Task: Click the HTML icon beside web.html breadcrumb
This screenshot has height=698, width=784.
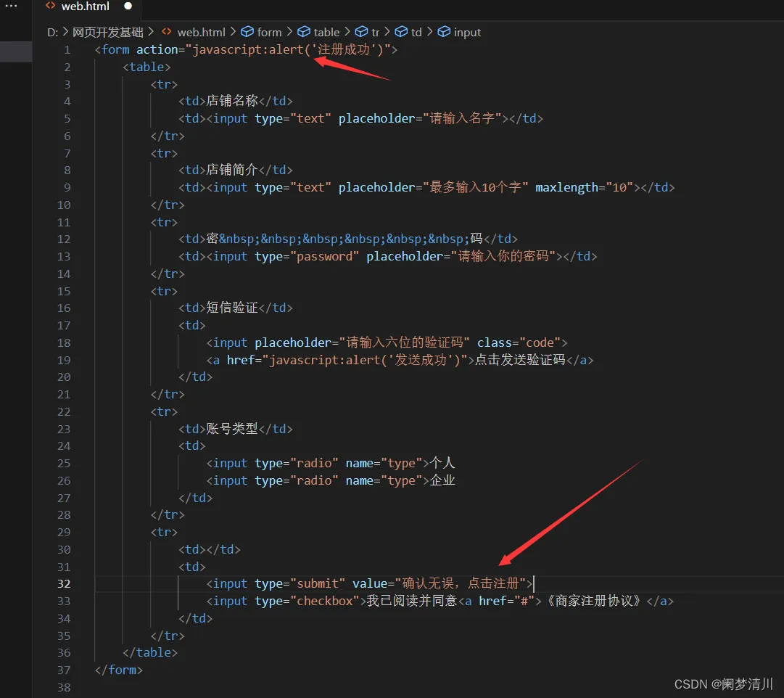Action: coord(167,32)
